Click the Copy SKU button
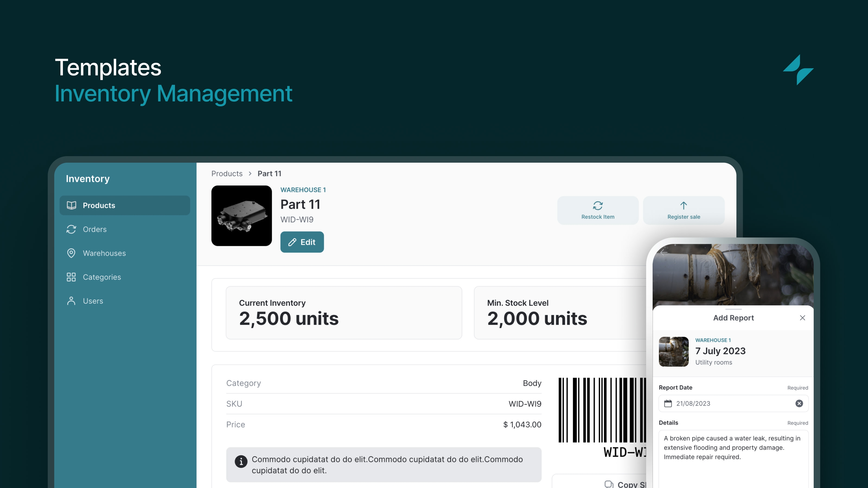Viewport: 868px width, 488px height. 599,481
